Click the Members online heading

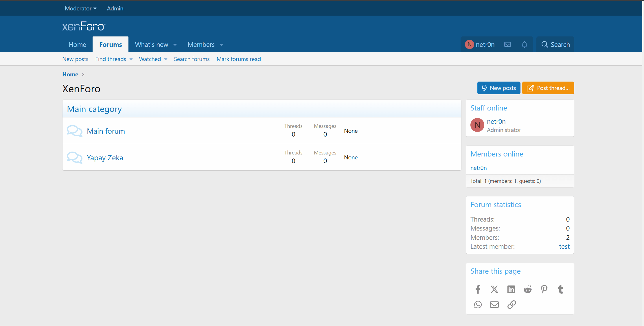pyautogui.click(x=497, y=154)
